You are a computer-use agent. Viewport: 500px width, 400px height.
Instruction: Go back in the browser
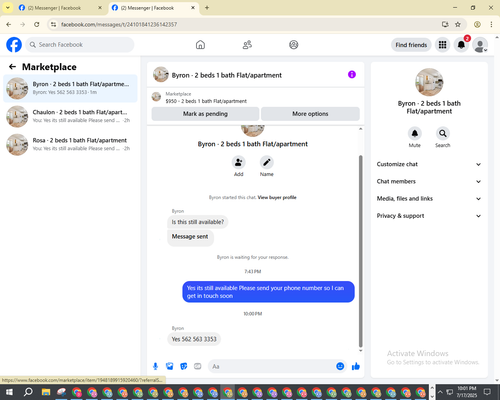pos(9,24)
